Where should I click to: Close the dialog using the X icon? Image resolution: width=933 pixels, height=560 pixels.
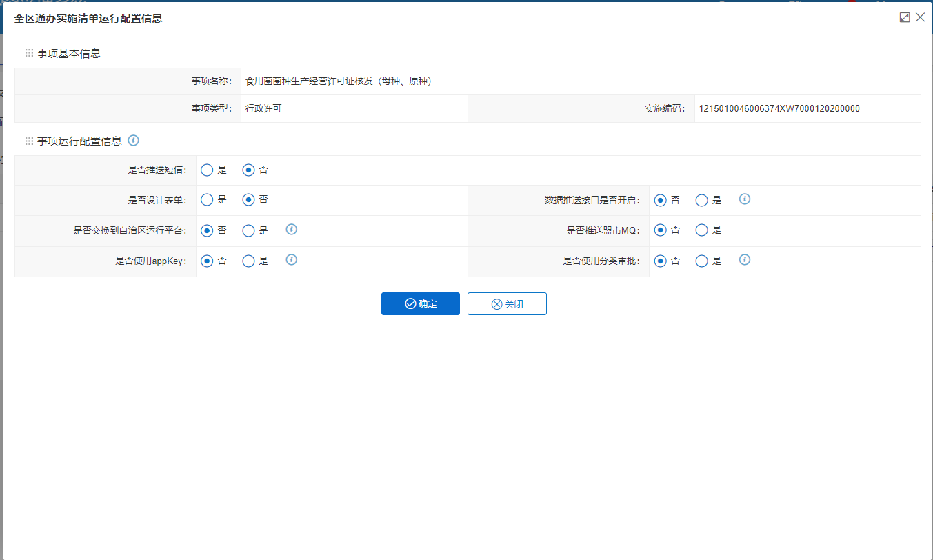tap(920, 18)
